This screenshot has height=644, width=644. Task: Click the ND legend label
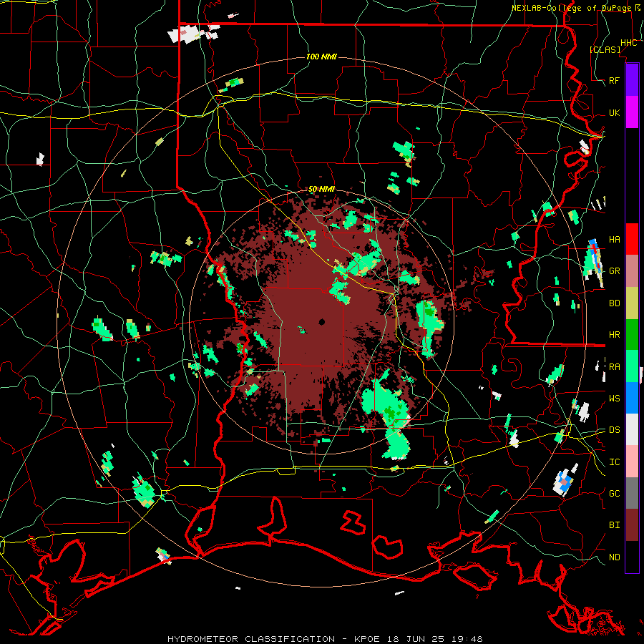pos(614,557)
